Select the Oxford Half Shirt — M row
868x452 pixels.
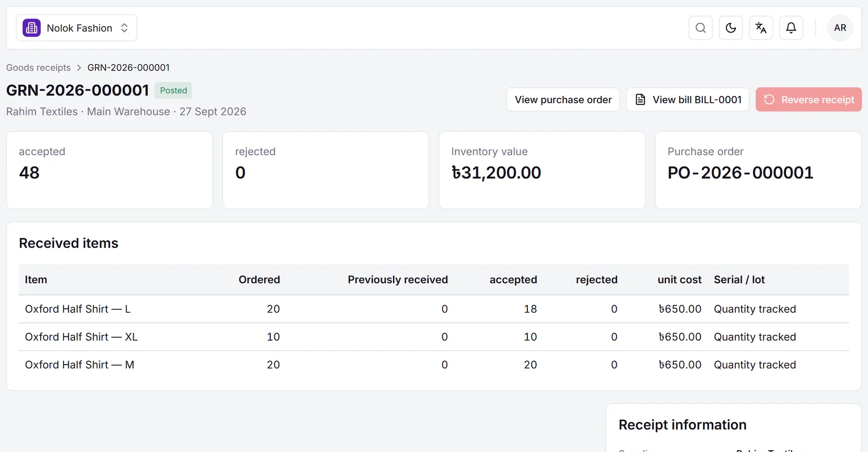(x=434, y=365)
